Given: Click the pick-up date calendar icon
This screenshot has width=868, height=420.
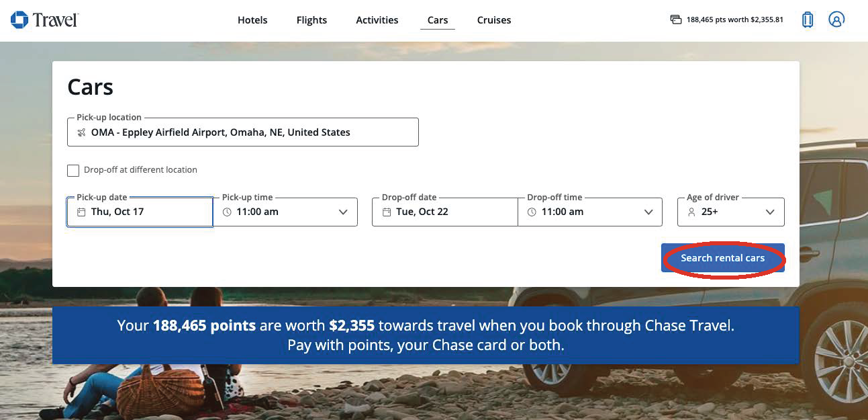Looking at the screenshot, I should (x=81, y=212).
